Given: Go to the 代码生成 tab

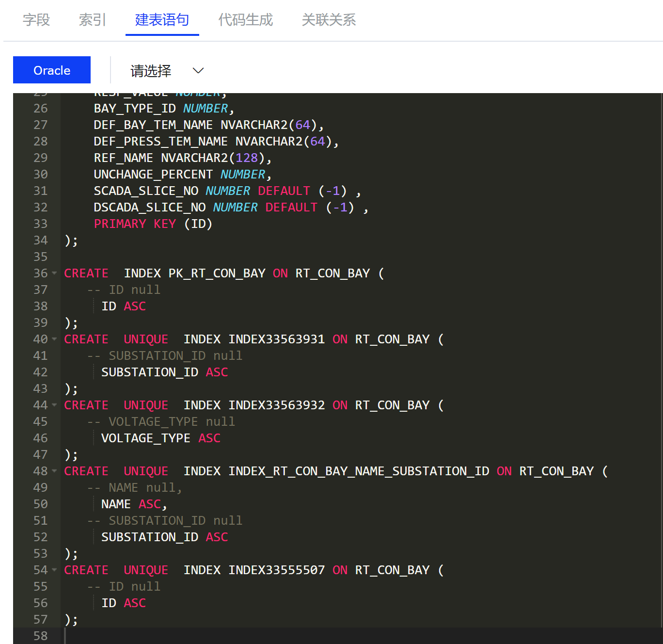Looking at the screenshot, I should point(245,20).
